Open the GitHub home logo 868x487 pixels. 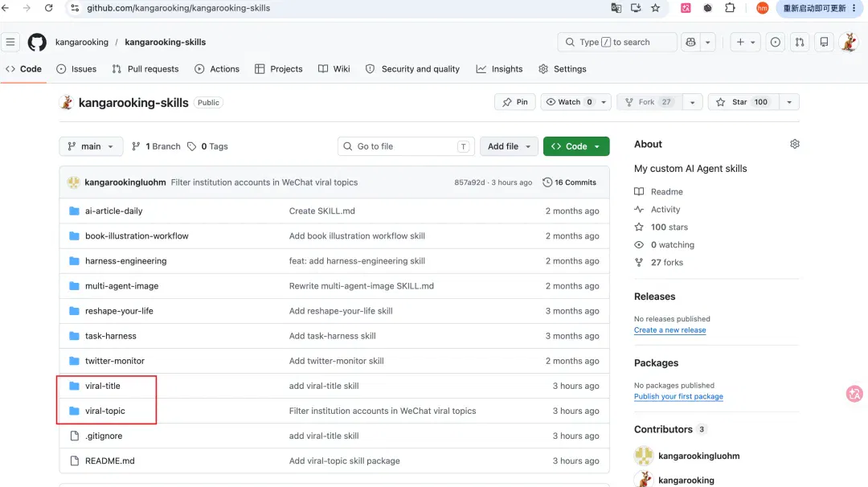click(37, 42)
